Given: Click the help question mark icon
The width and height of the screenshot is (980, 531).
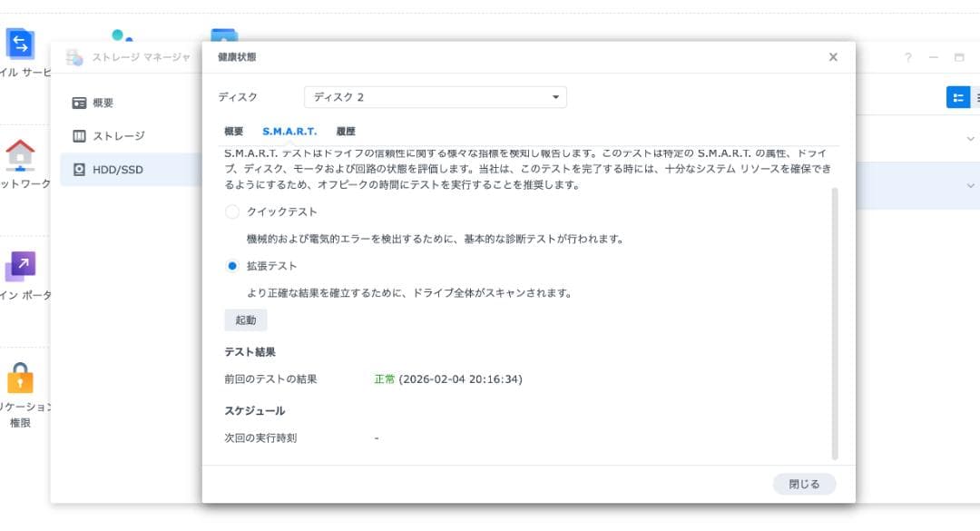Looking at the screenshot, I should pyautogui.click(x=907, y=57).
